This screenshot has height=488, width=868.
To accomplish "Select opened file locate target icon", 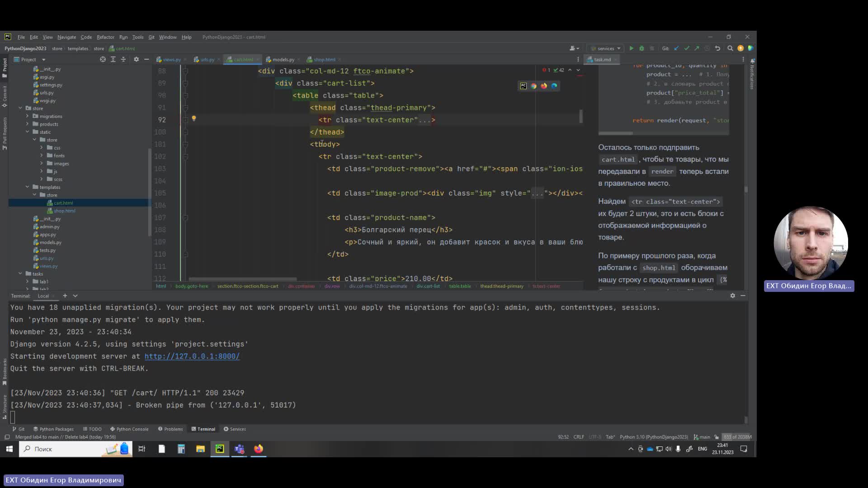I will pyautogui.click(x=103, y=59).
